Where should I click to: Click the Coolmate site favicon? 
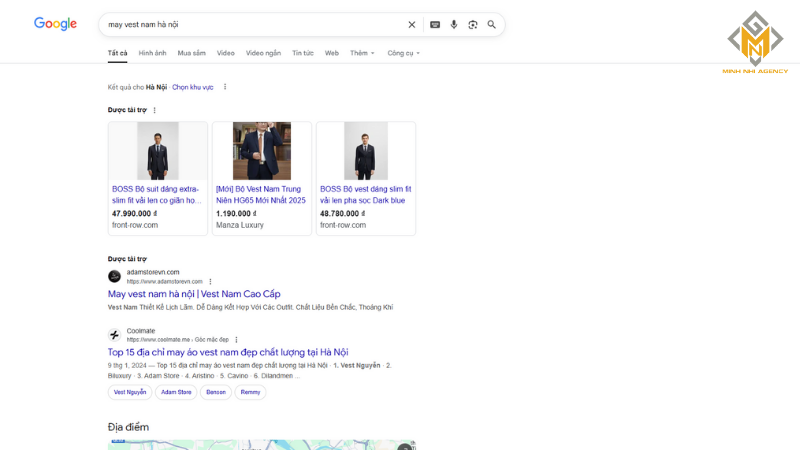pyautogui.click(x=114, y=335)
